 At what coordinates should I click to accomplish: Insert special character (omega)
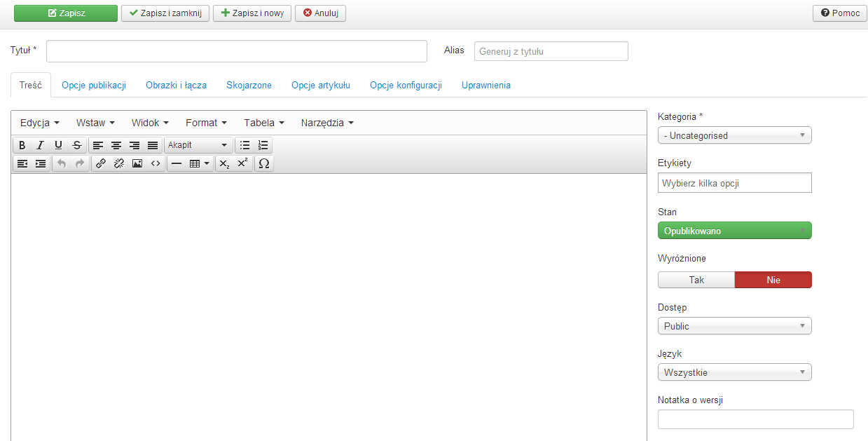[263, 164]
